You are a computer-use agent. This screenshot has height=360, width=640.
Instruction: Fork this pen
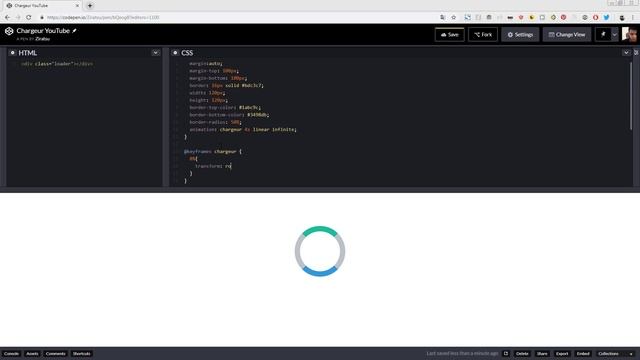point(483,35)
